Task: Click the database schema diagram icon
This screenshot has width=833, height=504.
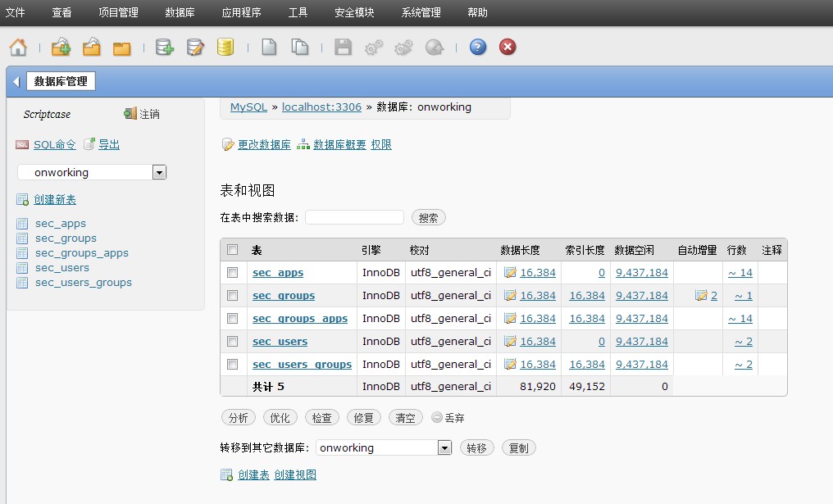Action: click(x=303, y=144)
